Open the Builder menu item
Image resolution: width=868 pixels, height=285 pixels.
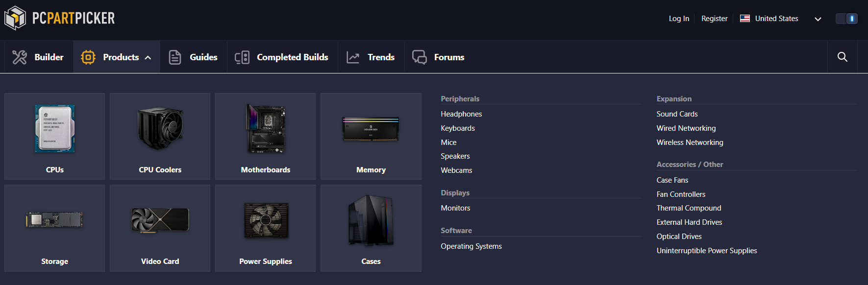(x=38, y=57)
